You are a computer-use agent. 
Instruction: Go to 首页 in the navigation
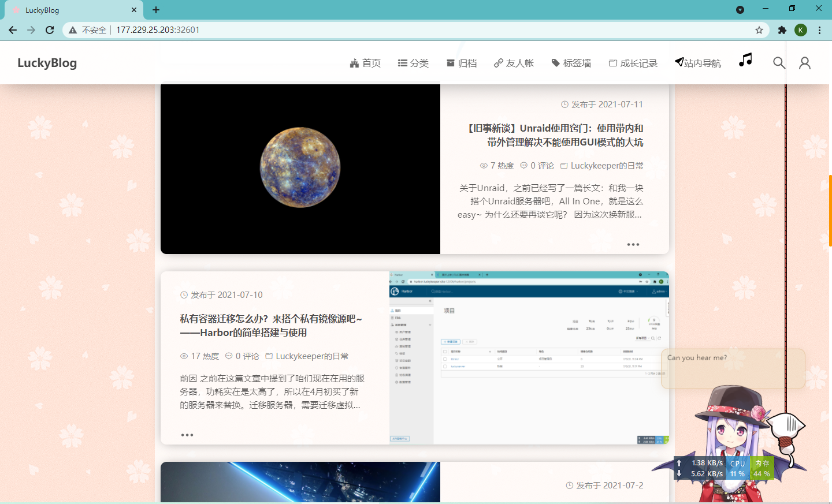tap(365, 63)
